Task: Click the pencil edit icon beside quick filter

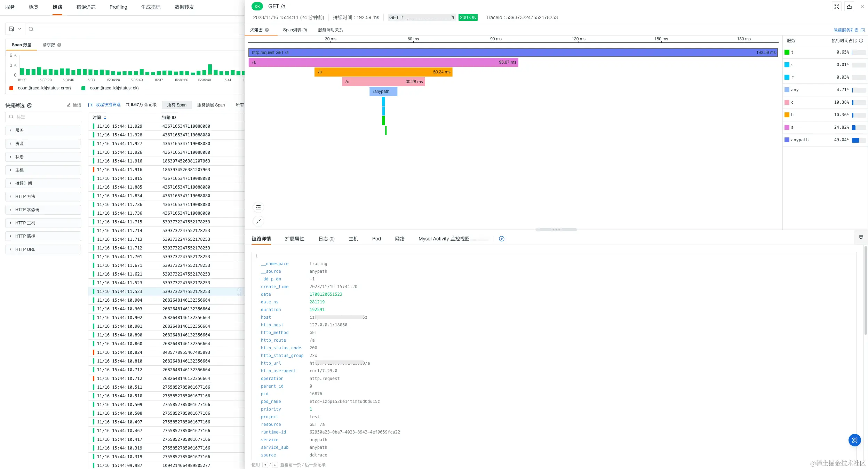Action: pos(69,105)
